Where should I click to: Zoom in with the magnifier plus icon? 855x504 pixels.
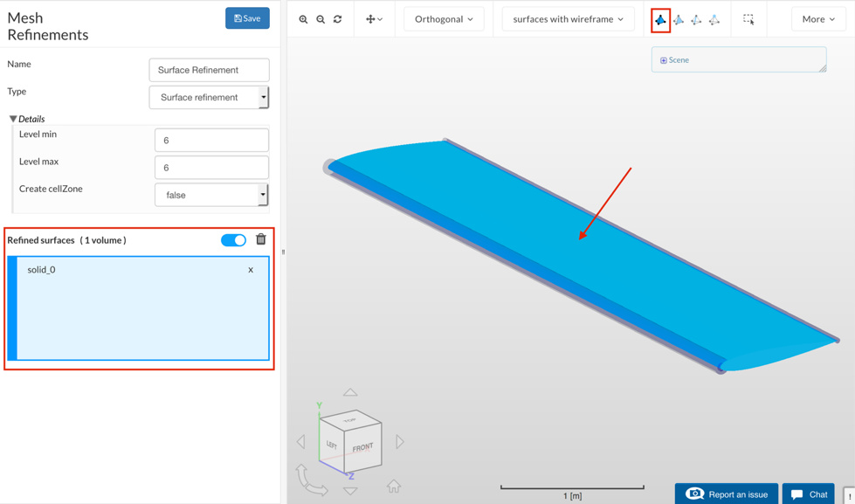click(x=303, y=19)
